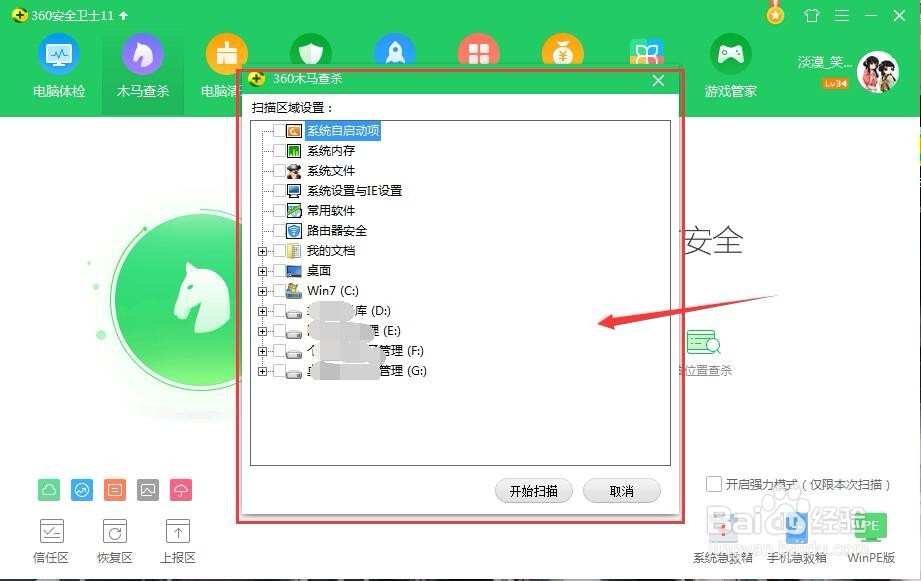Expand the Win7 (C:) tree node

point(263,291)
